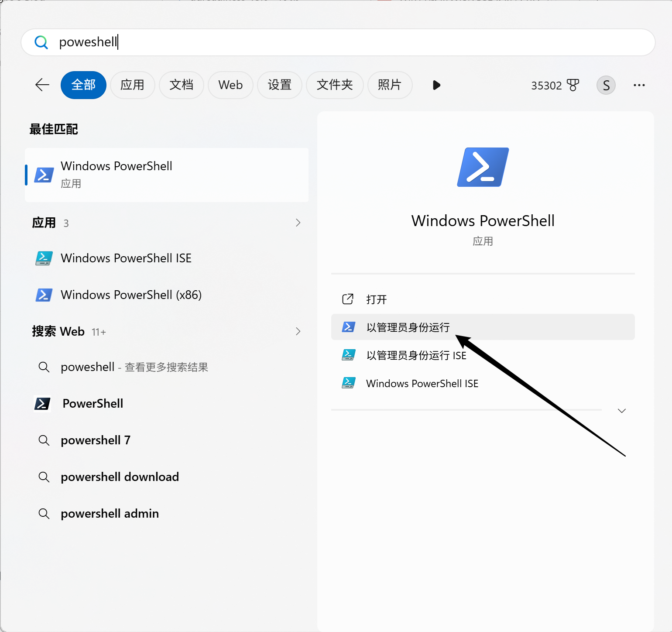Open the three-dot more options menu

[639, 85]
